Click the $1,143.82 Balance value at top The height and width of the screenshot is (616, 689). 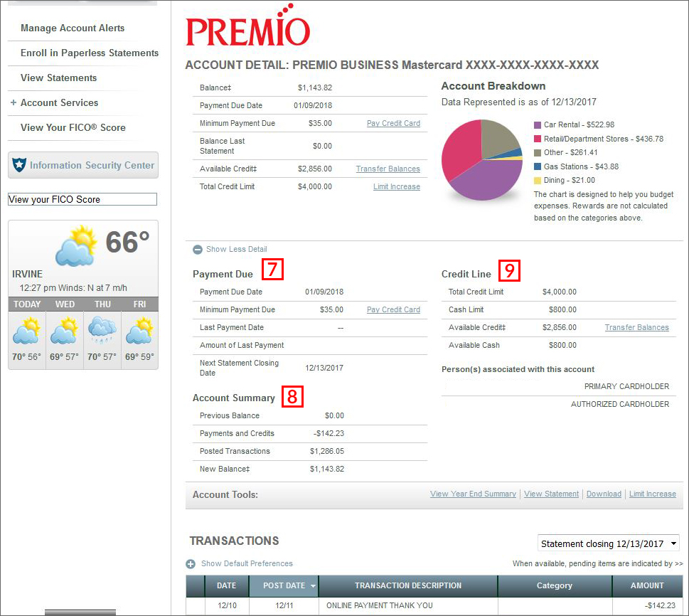(315, 88)
